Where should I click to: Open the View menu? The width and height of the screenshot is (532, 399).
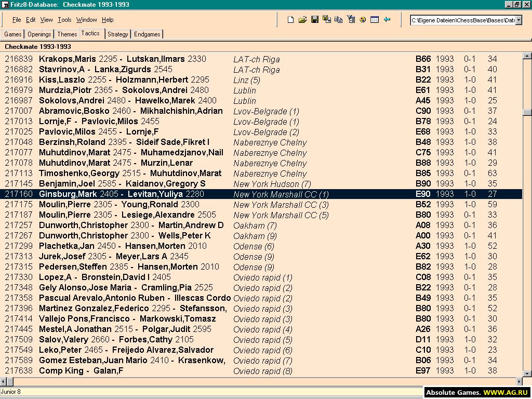pyautogui.click(x=46, y=20)
